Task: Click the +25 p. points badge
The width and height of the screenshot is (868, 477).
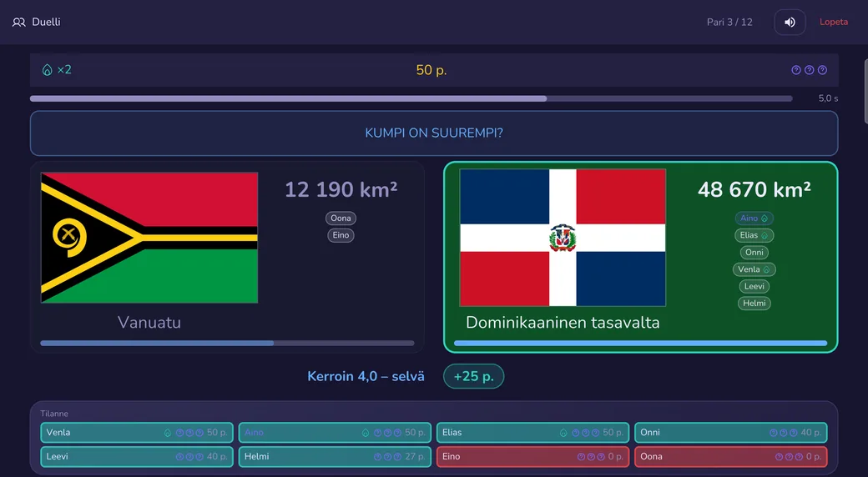Action: [473, 377]
